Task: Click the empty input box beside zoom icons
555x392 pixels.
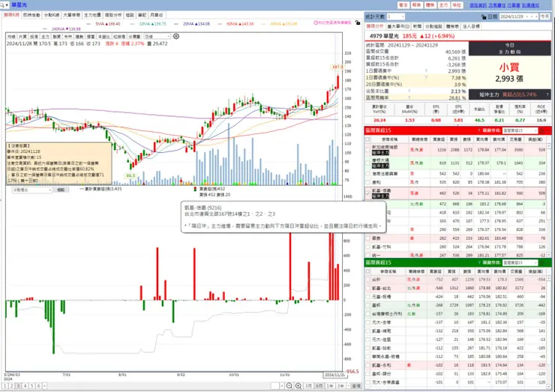Action: point(275,386)
